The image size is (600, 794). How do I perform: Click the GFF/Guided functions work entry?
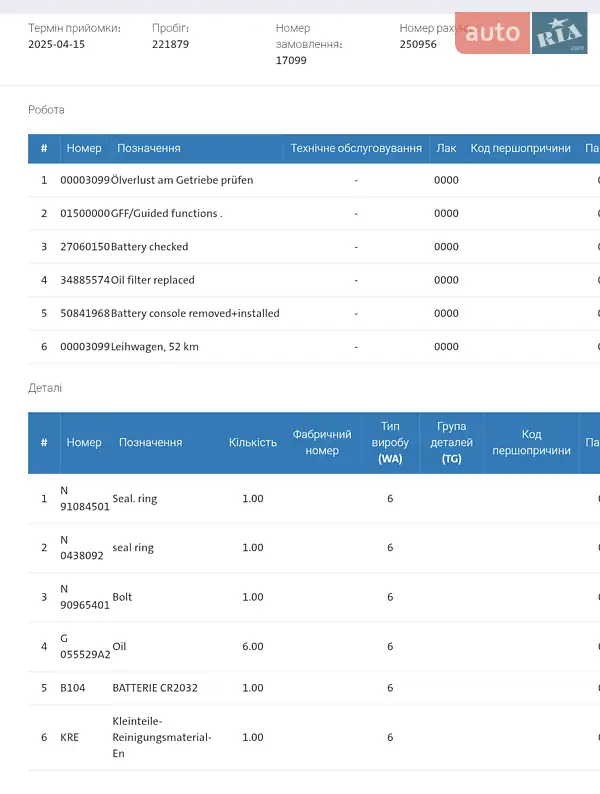166,213
